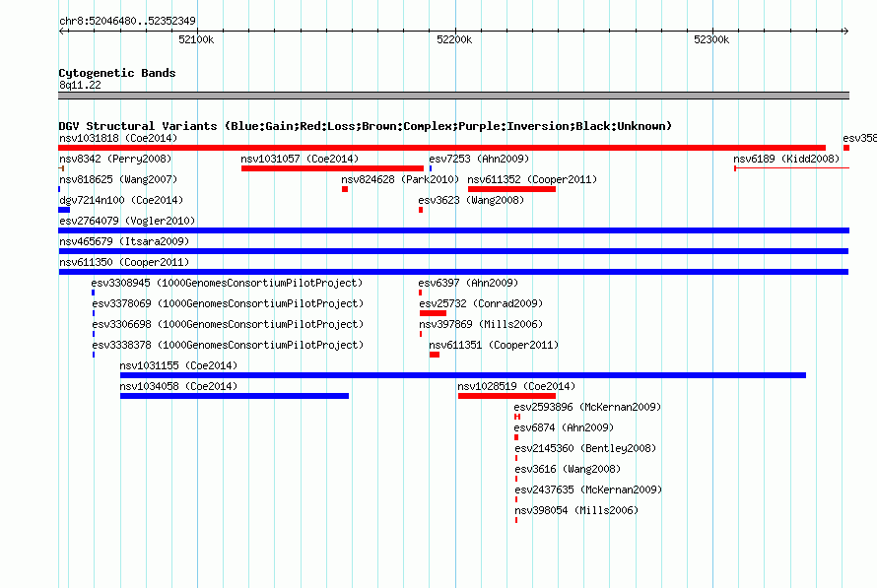Image resolution: width=877 pixels, height=588 pixels.
Task: Select the 8q11.22 band label
Action: [80, 85]
